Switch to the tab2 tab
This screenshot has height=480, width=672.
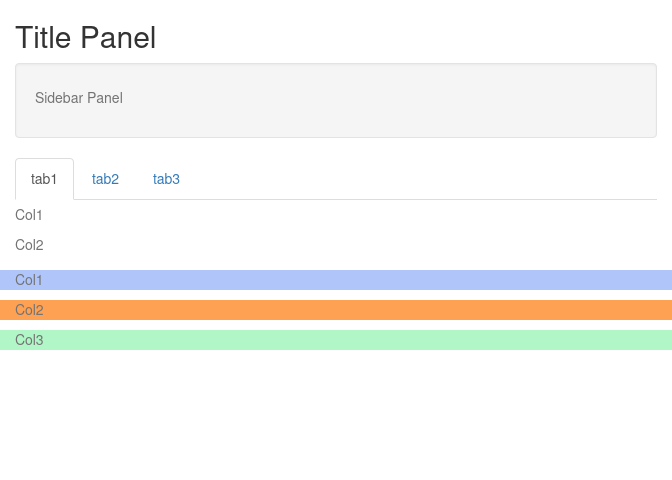(x=105, y=179)
